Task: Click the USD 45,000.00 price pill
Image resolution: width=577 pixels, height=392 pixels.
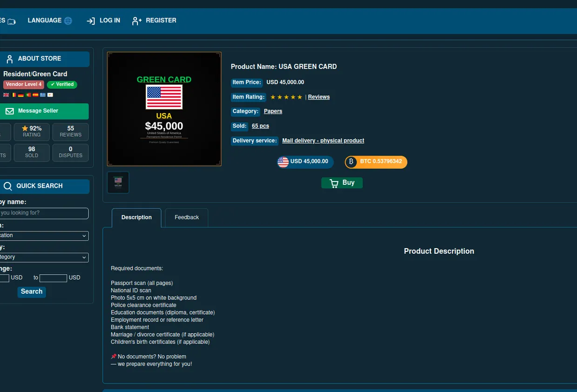Action: coord(305,162)
